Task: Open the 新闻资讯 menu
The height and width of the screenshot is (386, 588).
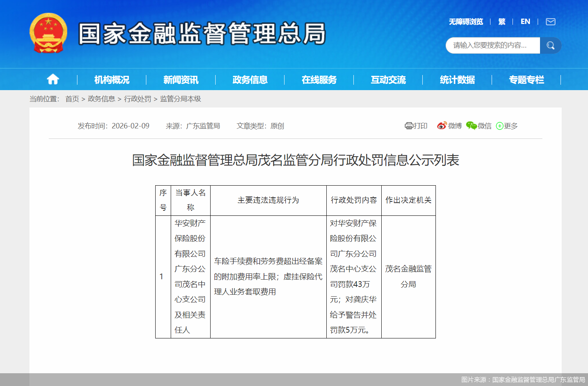Action: pyautogui.click(x=181, y=80)
